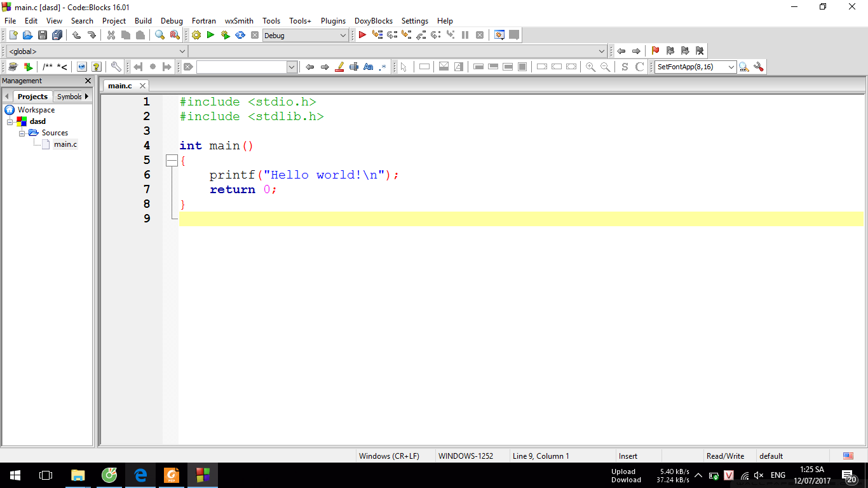Click the WINDOWS-1252 encoding status entry
This screenshot has height=488, width=868.
466,456
